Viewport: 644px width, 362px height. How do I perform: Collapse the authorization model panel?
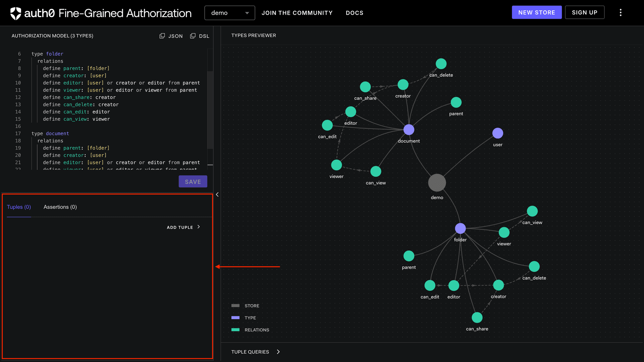click(x=217, y=194)
